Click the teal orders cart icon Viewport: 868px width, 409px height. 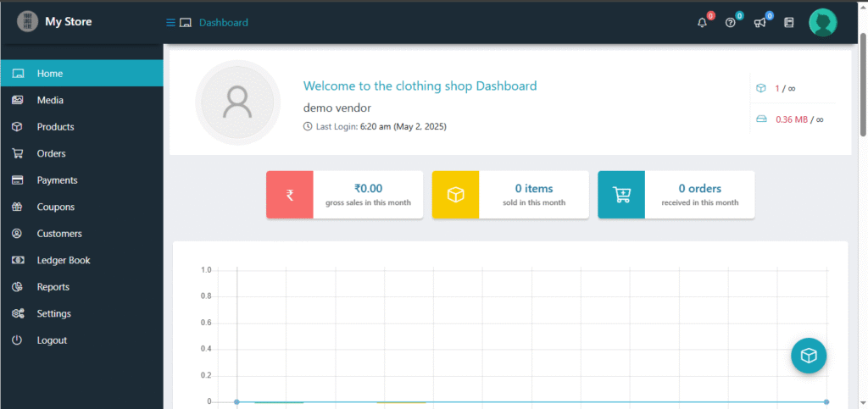click(x=621, y=195)
